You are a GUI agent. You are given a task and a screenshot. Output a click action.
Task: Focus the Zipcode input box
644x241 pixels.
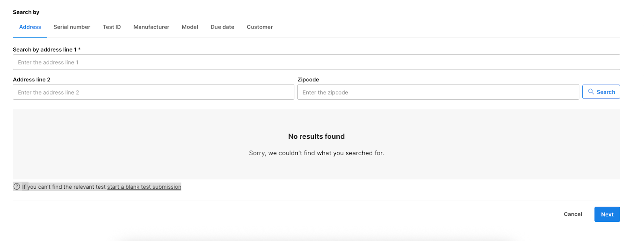pyautogui.click(x=438, y=93)
